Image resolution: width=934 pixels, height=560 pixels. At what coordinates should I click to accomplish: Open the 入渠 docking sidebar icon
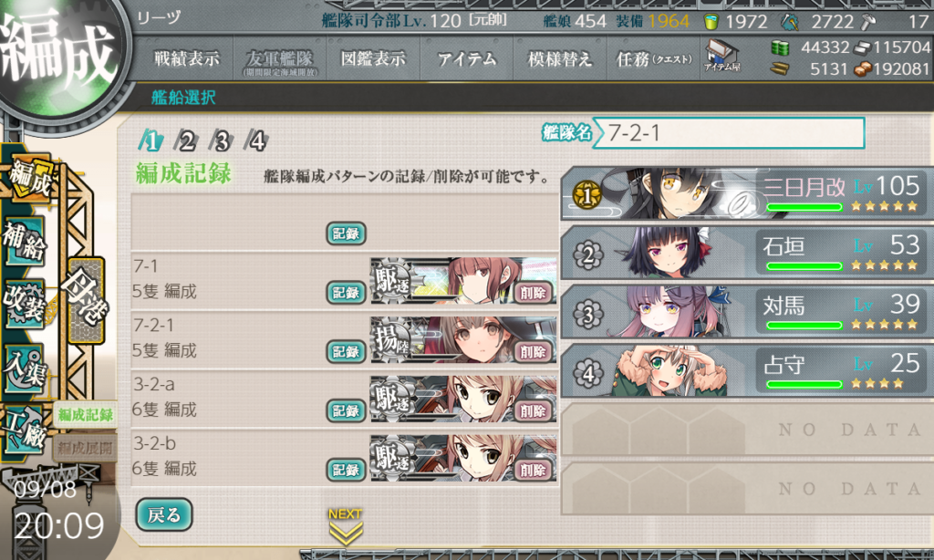(x=24, y=368)
